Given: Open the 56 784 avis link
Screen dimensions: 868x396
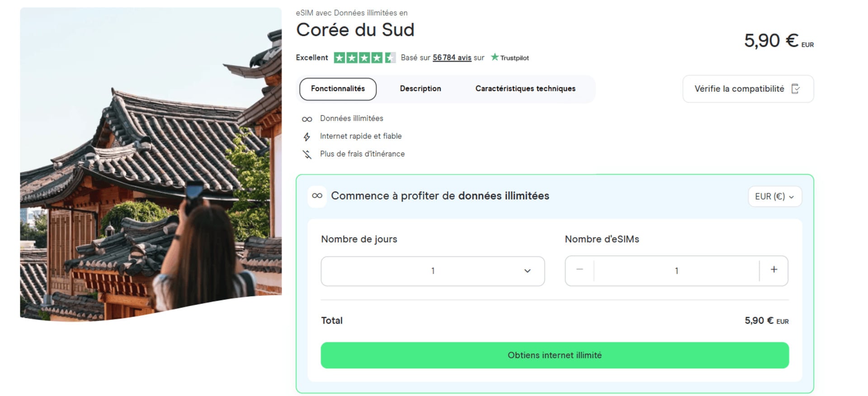Looking at the screenshot, I should tap(451, 57).
